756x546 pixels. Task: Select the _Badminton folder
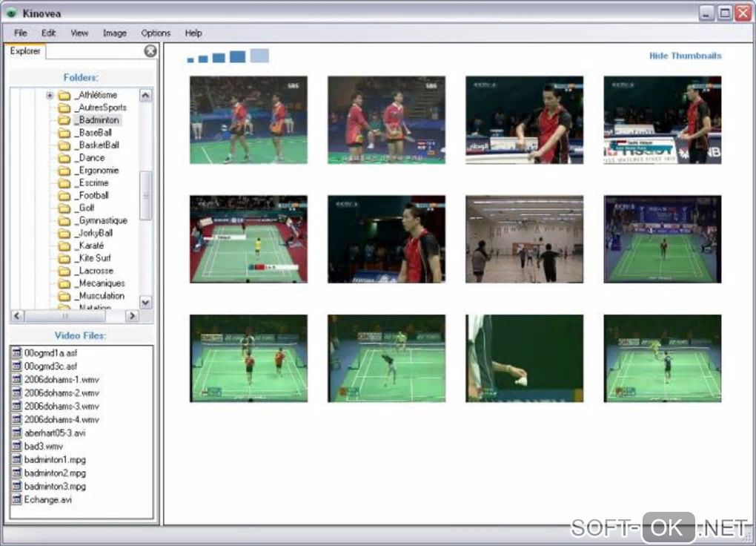tap(97, 119)
